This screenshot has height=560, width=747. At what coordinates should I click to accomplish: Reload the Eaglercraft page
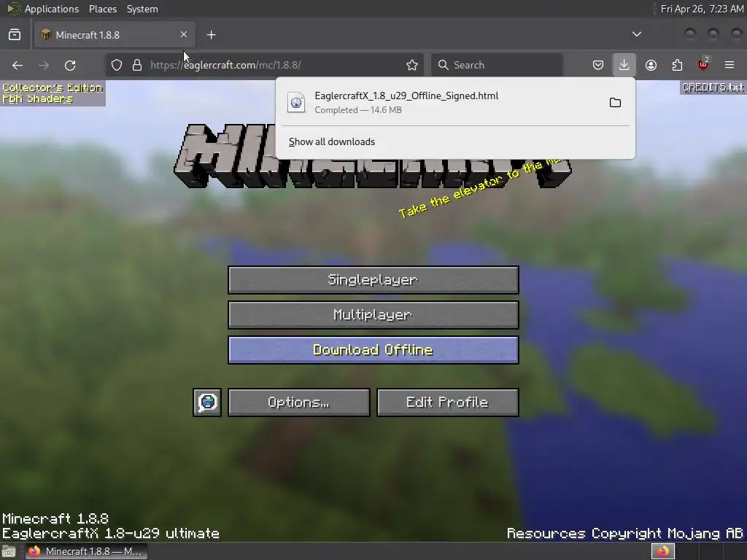[70, 65]
